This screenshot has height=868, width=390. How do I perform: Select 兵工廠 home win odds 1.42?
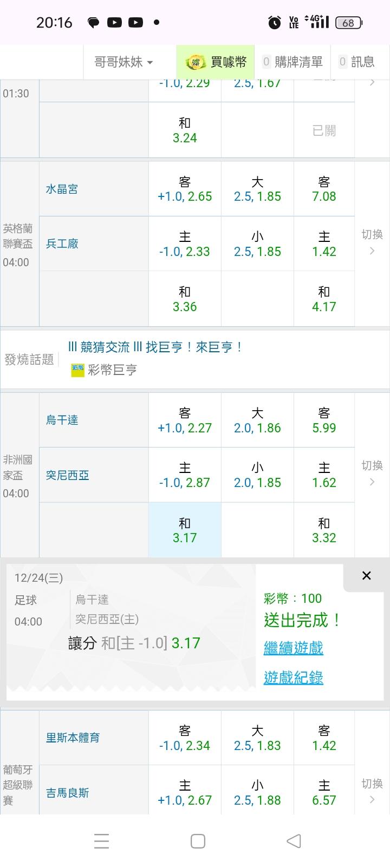coord(324,244)
